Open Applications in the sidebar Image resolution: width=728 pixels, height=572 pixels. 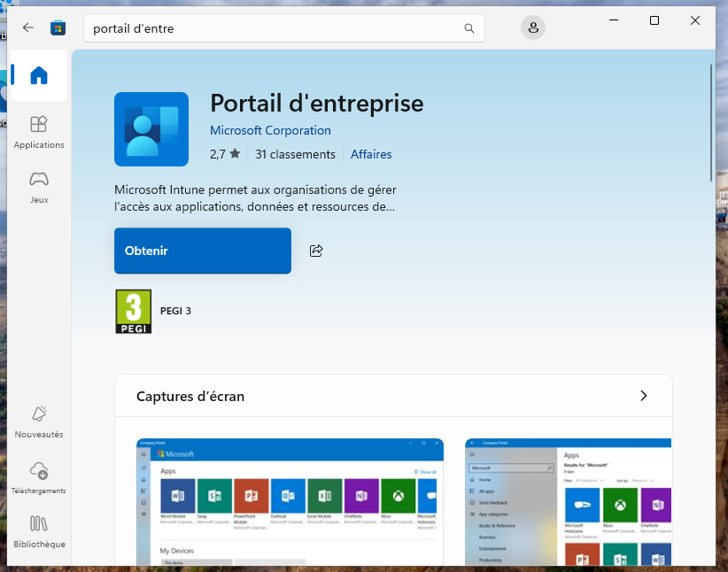[x=39, y=132]
